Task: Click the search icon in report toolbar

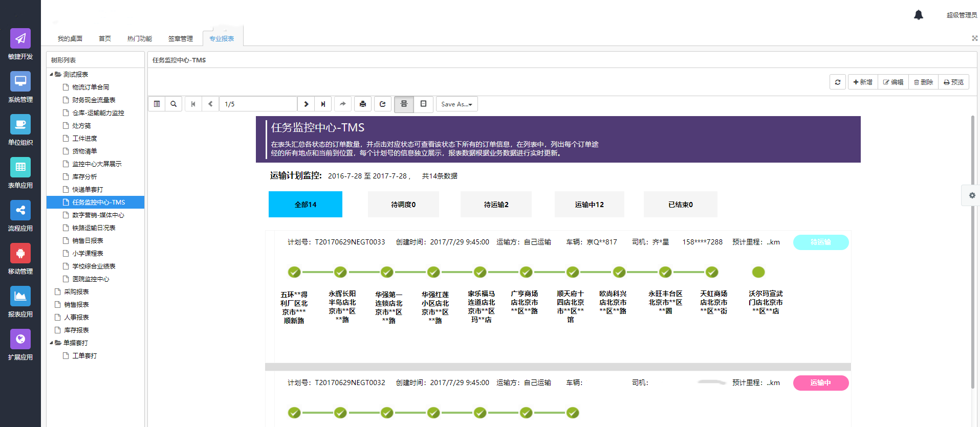Action: [x=173, y=104]
